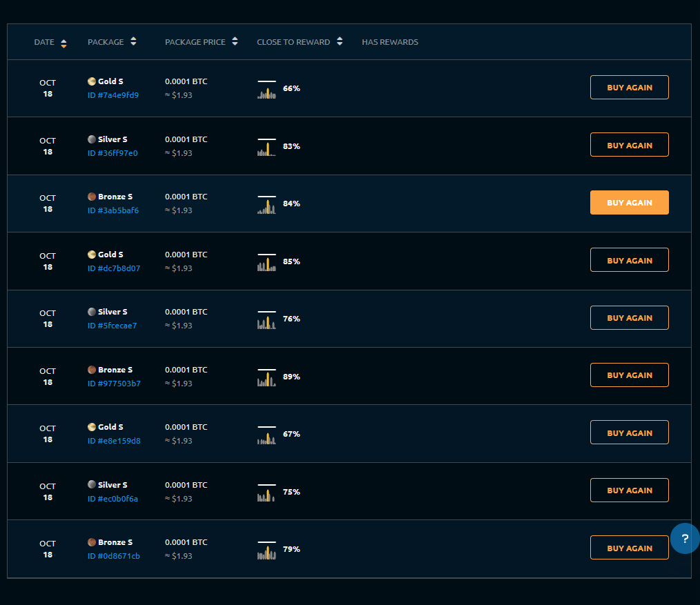Open package link ID #36ff97e0

pos(113,153)
